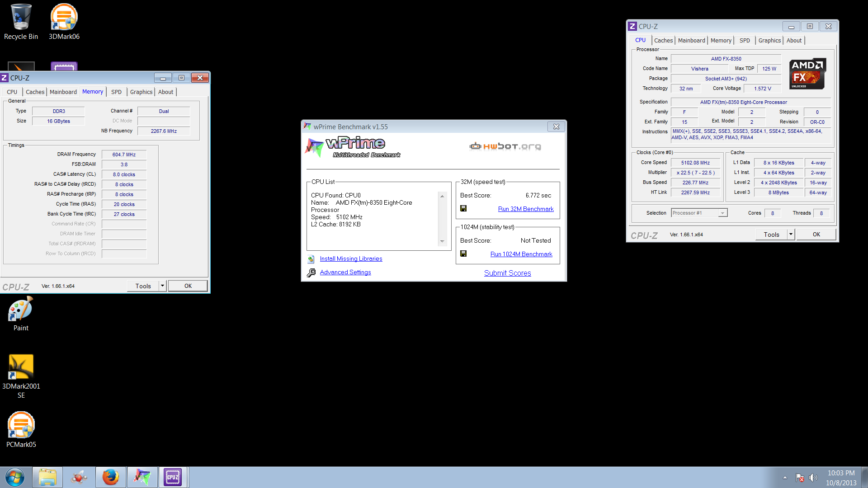868x488 pixels.
Task: Select the Core Speed value 5102.08 MHz
Action: tap(695, 163)
